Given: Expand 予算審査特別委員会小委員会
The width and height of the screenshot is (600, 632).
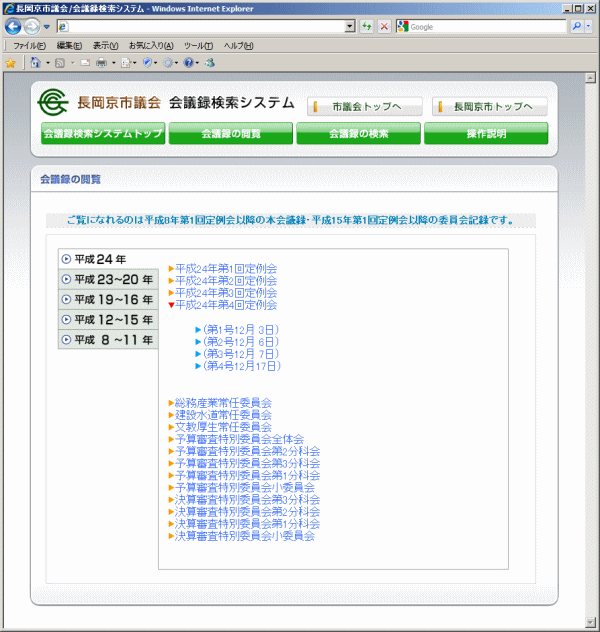Looking at the screenshot, I should click(x=245, y=487).
